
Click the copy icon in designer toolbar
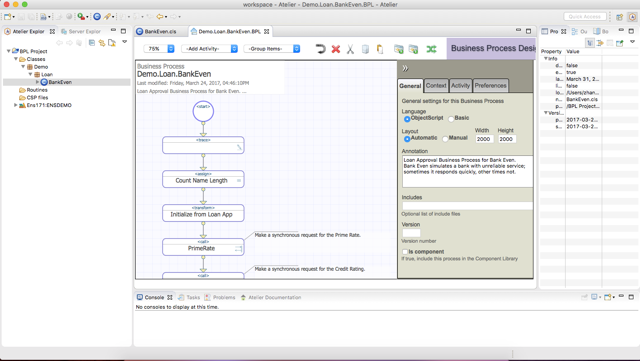coord(365,49)
